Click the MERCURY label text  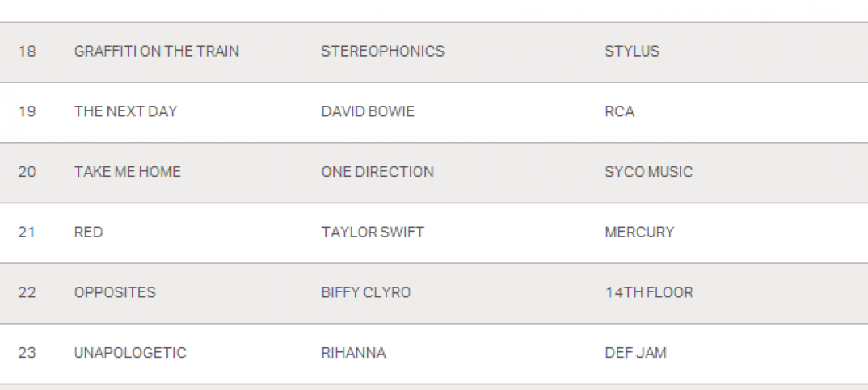tap(638, 233)
